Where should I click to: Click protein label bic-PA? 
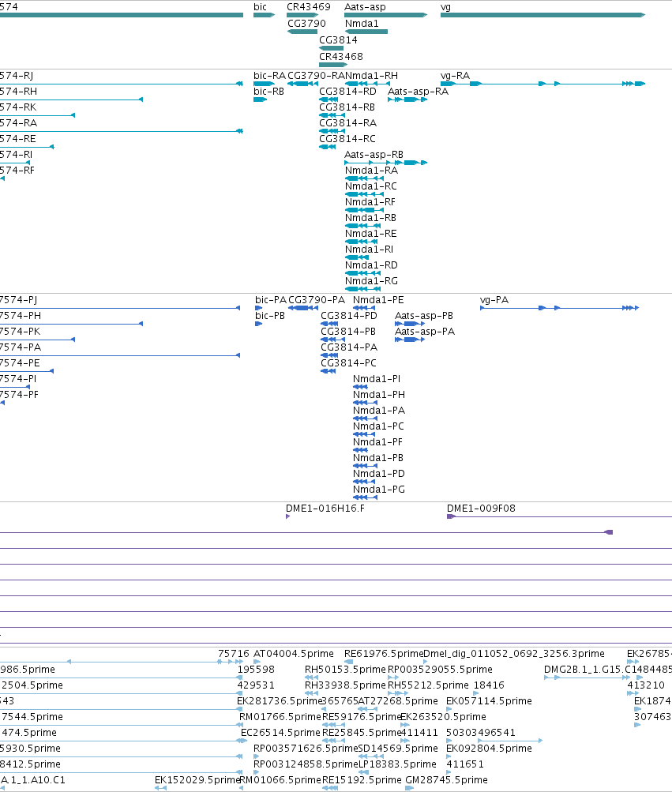click(271, 300)
